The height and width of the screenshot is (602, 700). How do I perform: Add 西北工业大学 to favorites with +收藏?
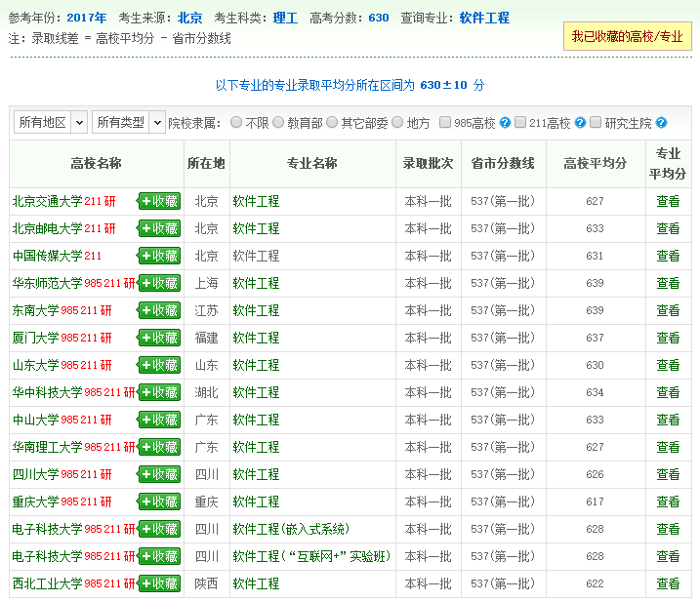159,583
